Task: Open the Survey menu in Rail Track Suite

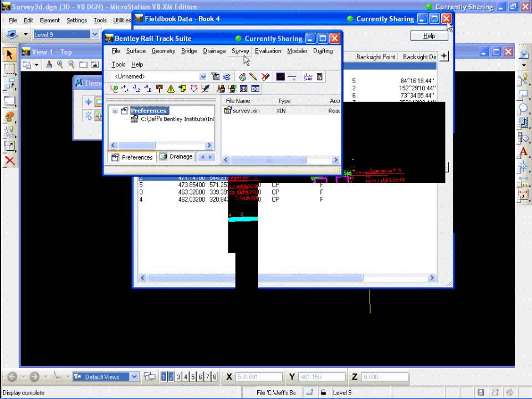Action: click(x=240, y=51)
